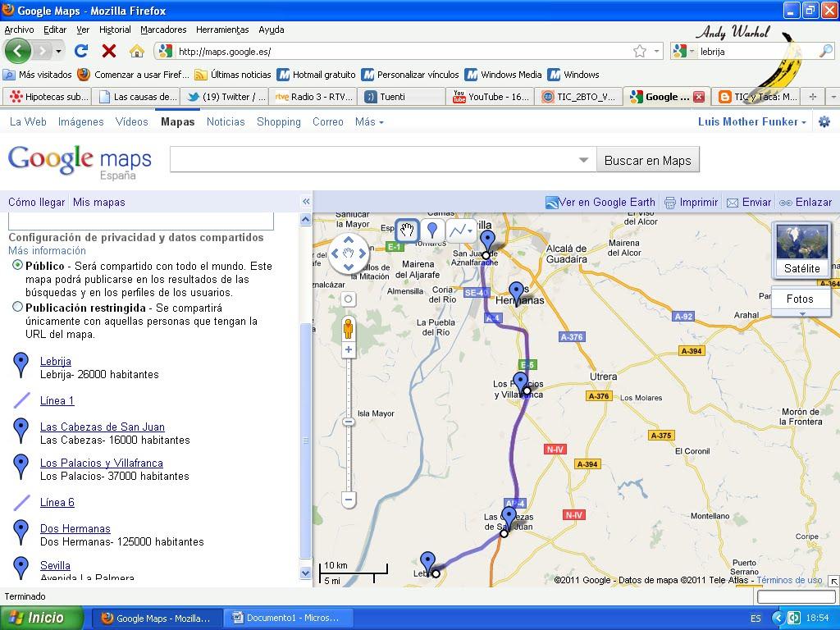This screenshot has height=630, width=840.
Task: Click the left panel vertical scrollbar thumb
Action: coord(306,441)
